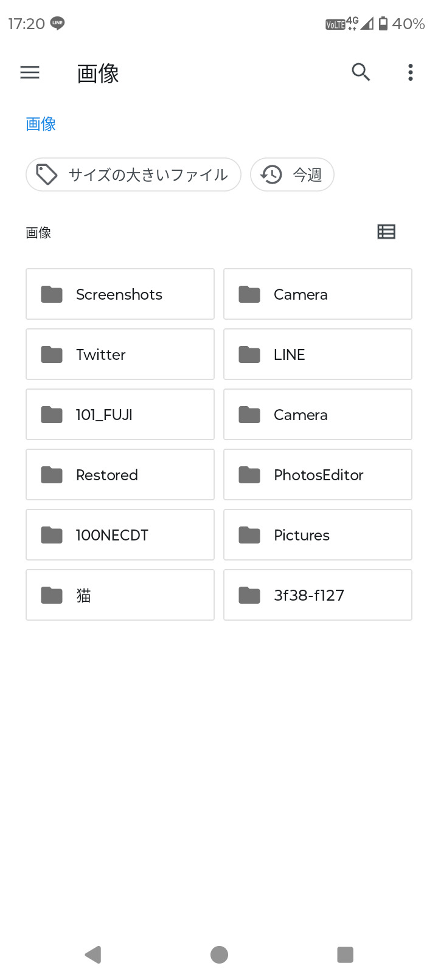Open the 3f38-f127 folder
Viewport: 438px width, 980px height.
(318, 595)
